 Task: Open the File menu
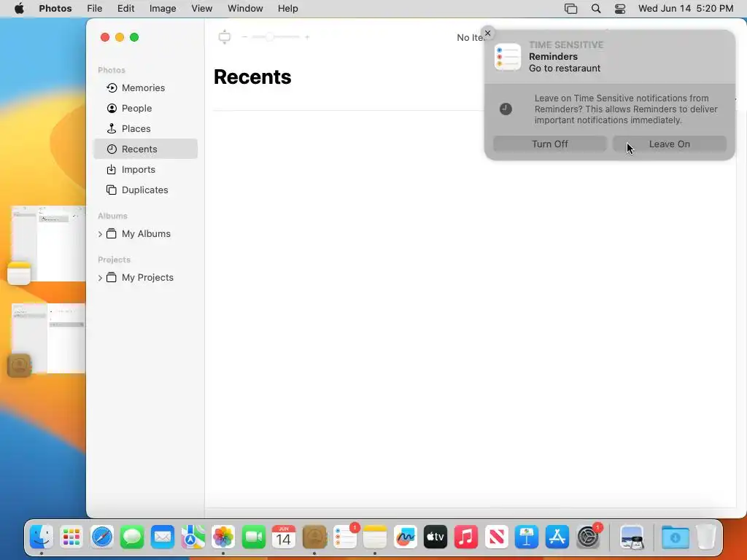[x=94, y=9]
